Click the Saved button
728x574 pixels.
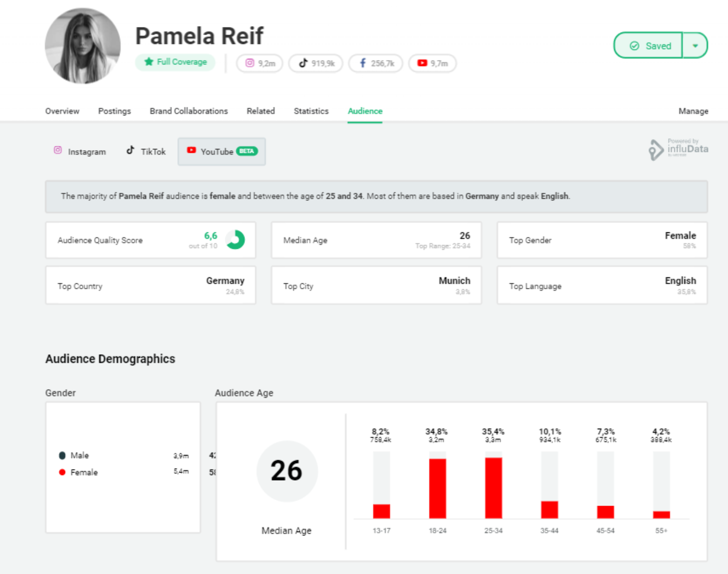click(x=648, y=45)
